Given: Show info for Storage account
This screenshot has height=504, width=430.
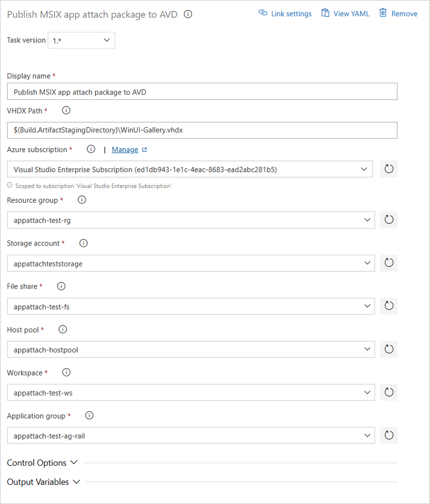Looking at the screenshot, I should tap(84, 243).
